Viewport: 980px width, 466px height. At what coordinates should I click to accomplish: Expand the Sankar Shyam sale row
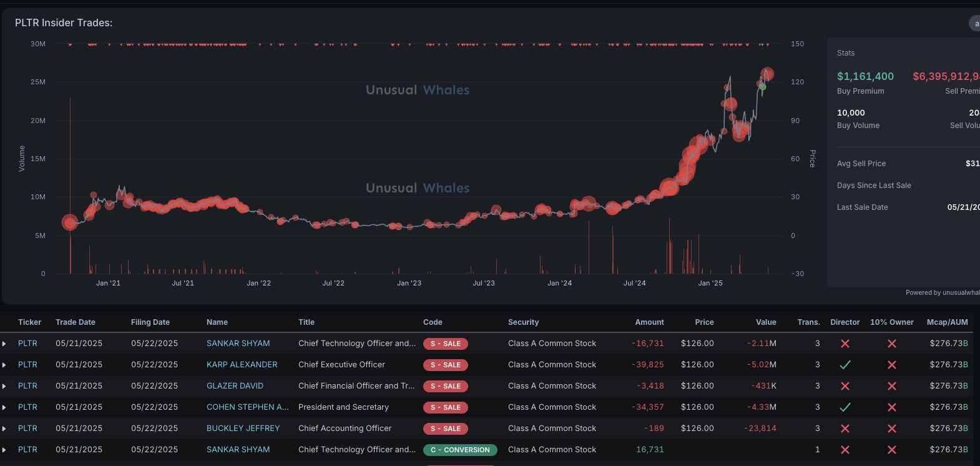pos(4,344)
